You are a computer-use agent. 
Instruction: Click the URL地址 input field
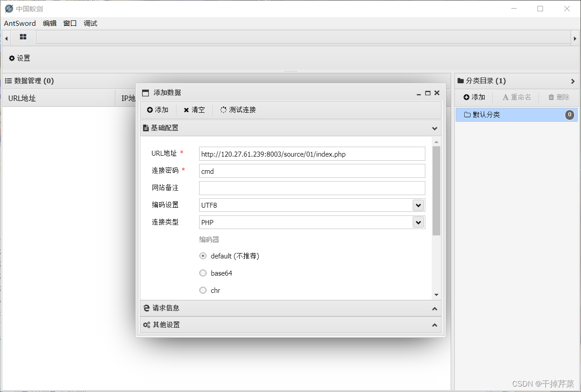click(x=312, y=154)
